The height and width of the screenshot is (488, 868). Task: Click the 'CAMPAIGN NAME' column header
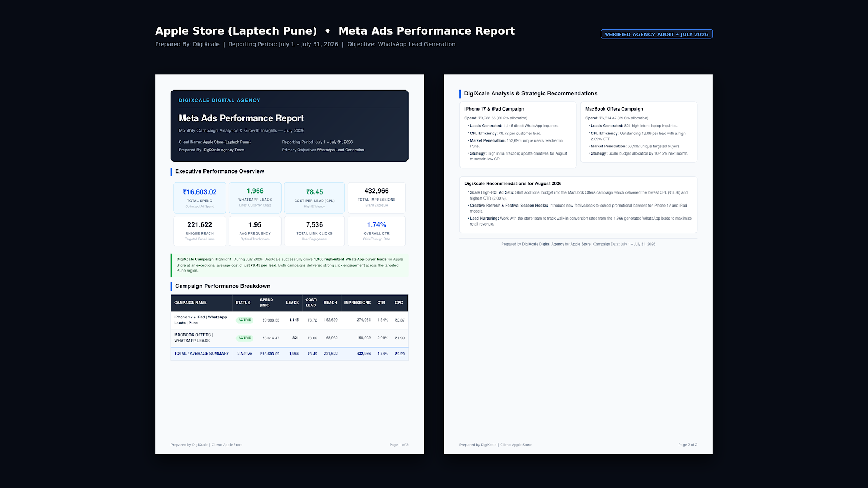coord(190,303)
